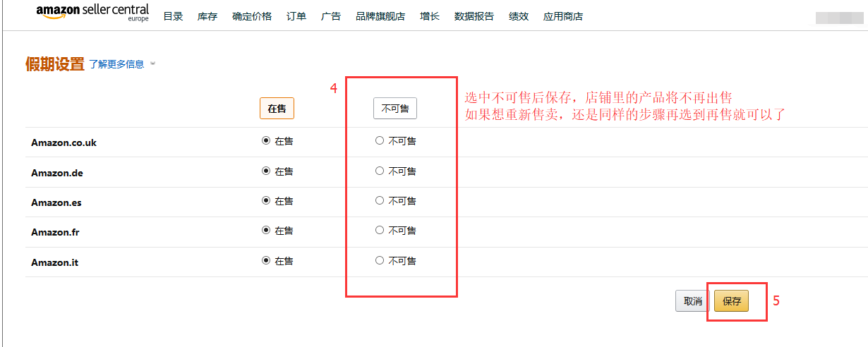Open the 库存 menu
The height and width of the screenshot is (347, 868).
(207, 16)
